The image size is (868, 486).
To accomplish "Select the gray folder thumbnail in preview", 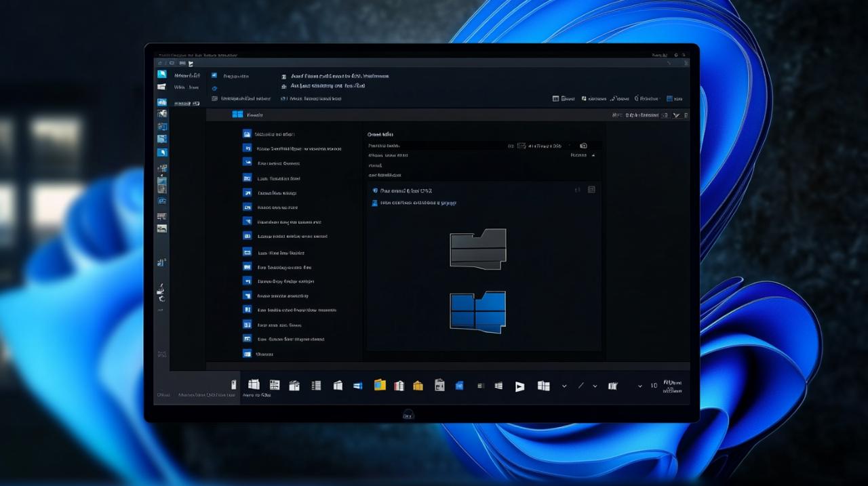I will 478,249.
